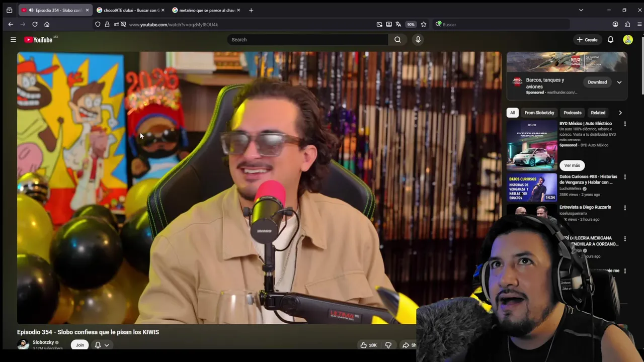Select the Related filter chip

pos(598,113)
